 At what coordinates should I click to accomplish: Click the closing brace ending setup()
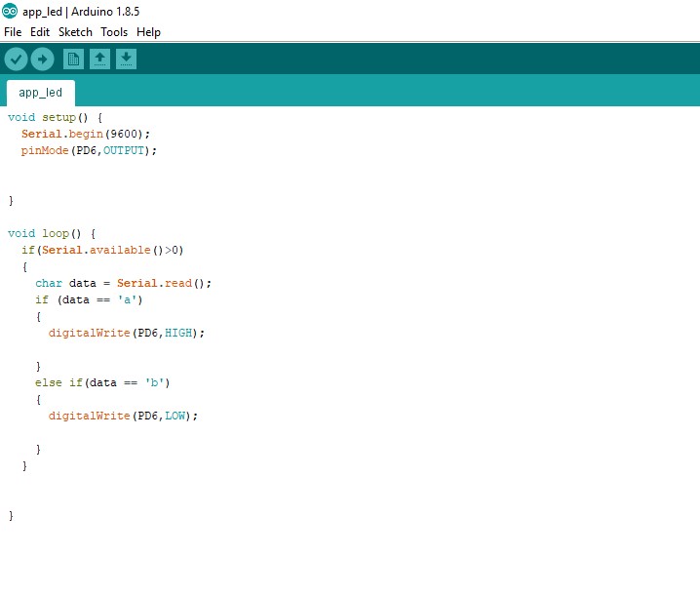[x=11, y=201]
